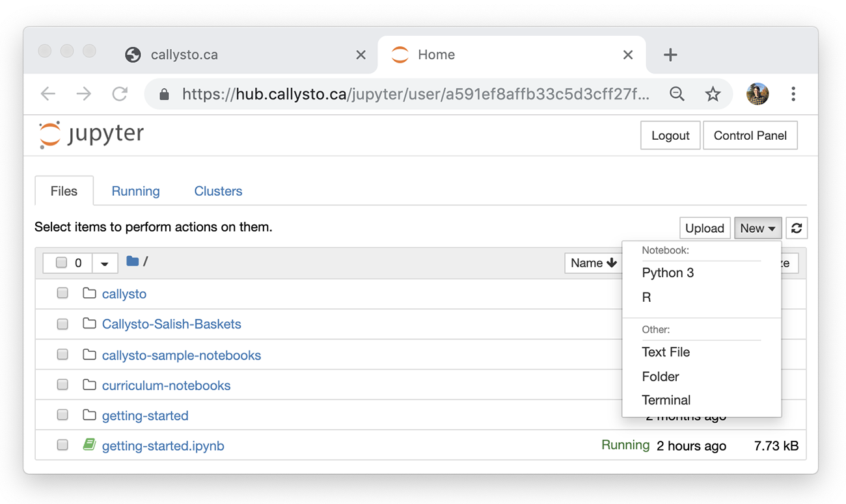Viewport: 846px width, 504px height.
Task: Click the browser back arrow
Action: point(48,94)
